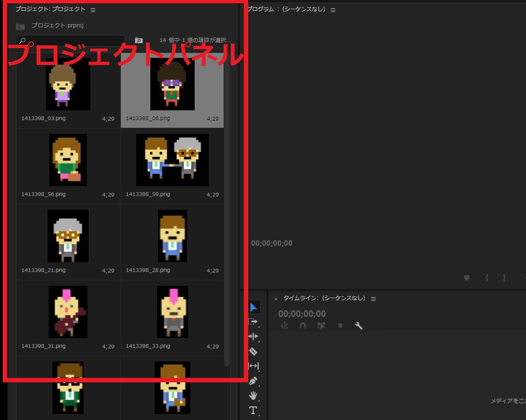Select the Pen tool
The width and height of the screenshot is (526, 420).
[253, 381]
